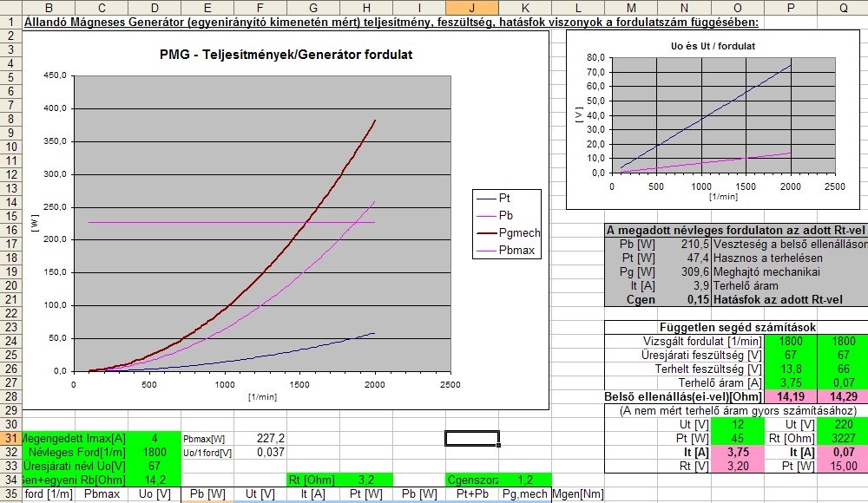Image resolution: width=868 pixels, height=503 pixels.
Task: Click pink cell showing 14,19
Action: click(x=791, y=396)
